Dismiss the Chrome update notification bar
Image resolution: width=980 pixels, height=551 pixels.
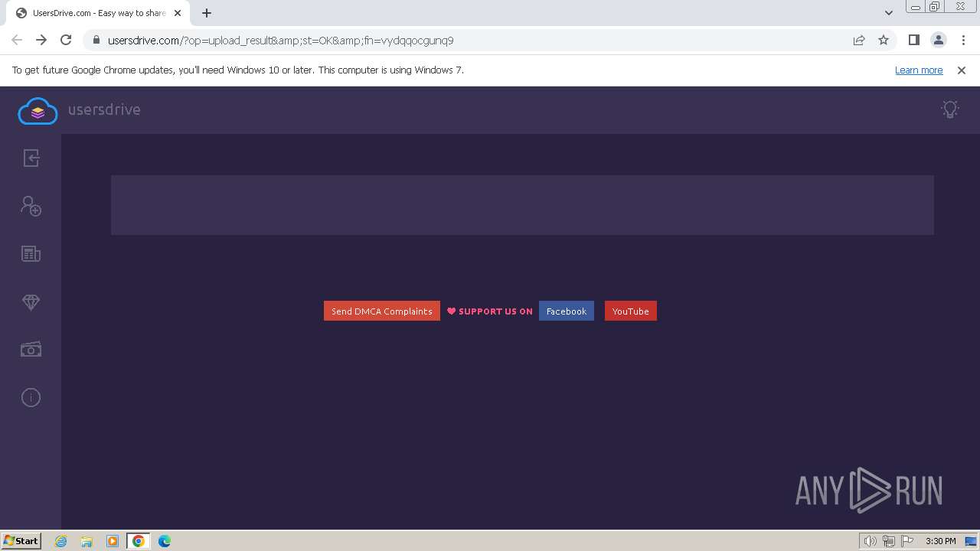962,70
